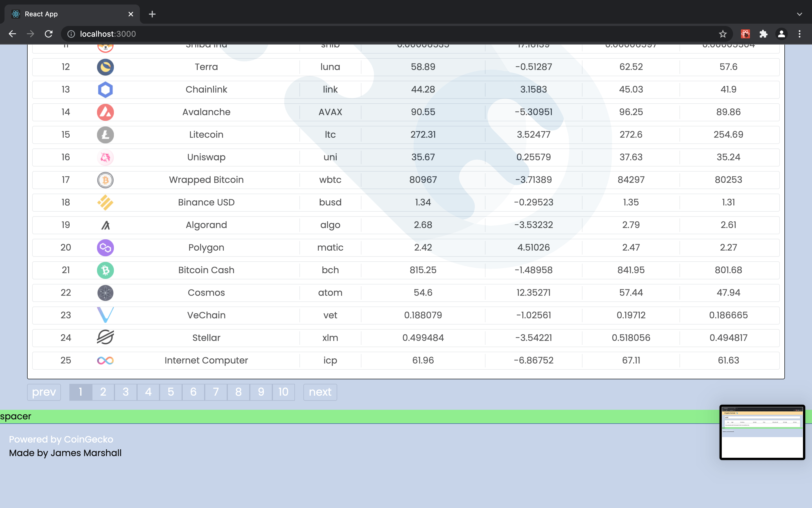
Task: Click the Internet Computer infinity logo
Action: click(x=105, y=360)
